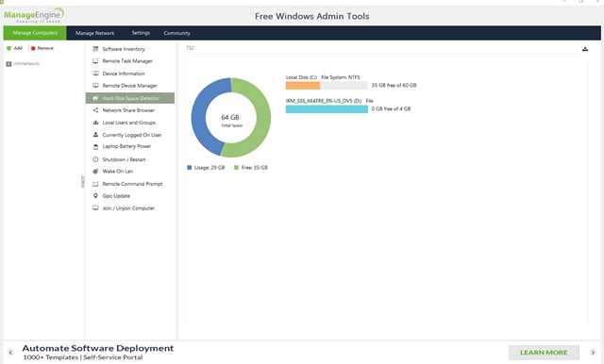The height and width of the screenshot is (364, 604).
Task: Click Laptop Battery Power icon
Action: point(95,146)
